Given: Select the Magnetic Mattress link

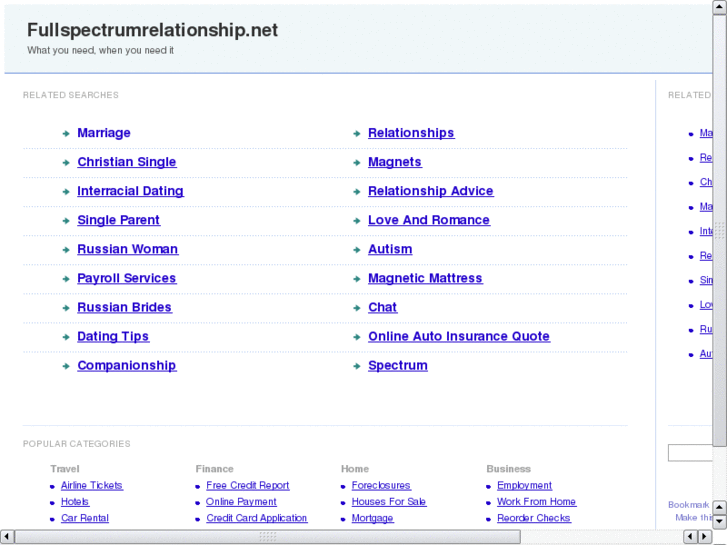Looking at the screenshot, I should (x=425, y=278).
